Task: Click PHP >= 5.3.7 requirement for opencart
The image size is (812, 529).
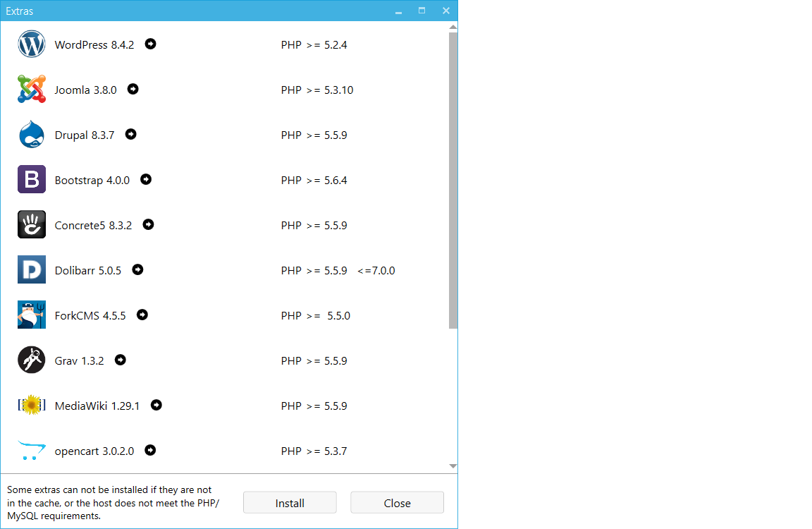Action: click(314, 451)
